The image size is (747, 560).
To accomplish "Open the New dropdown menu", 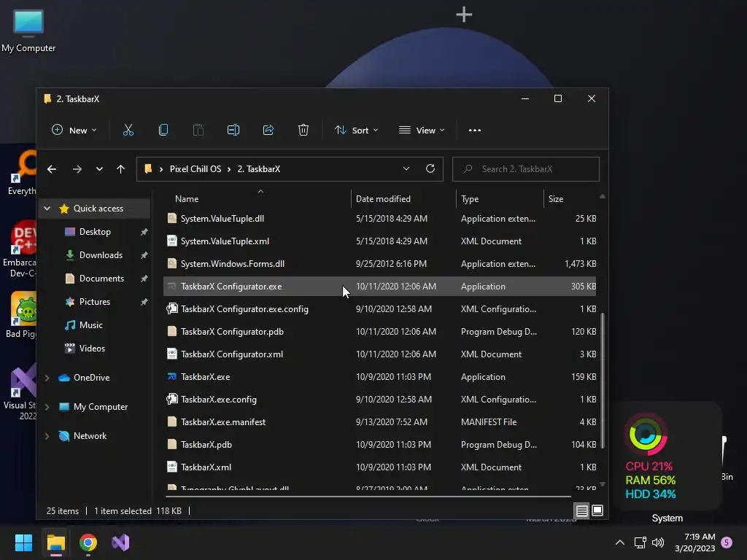I will click(74, 130).
